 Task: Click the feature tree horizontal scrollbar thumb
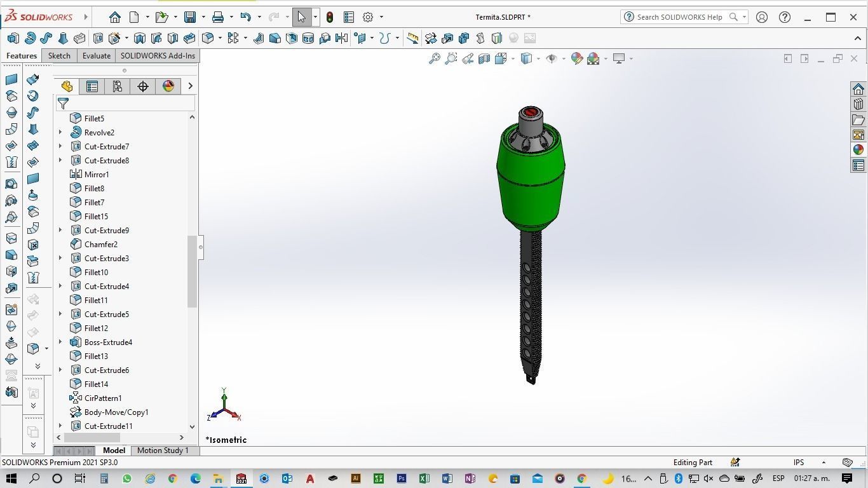point(92,437)
